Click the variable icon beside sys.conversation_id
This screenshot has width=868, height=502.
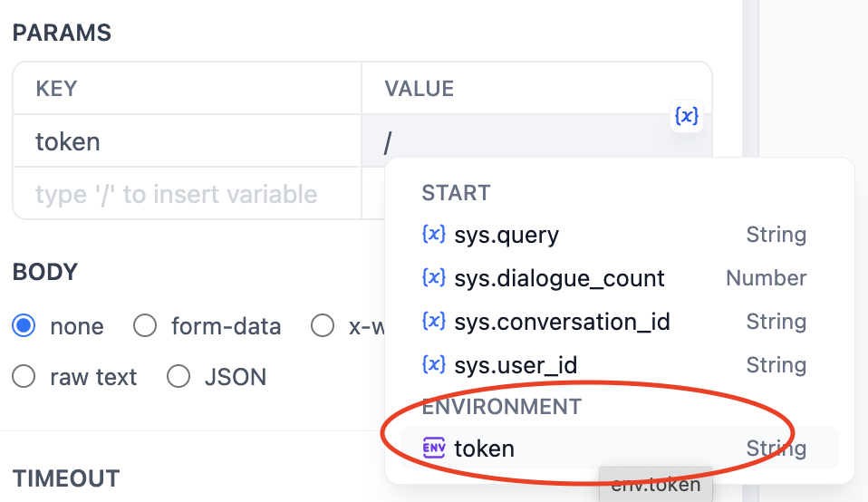coord(434,322)
